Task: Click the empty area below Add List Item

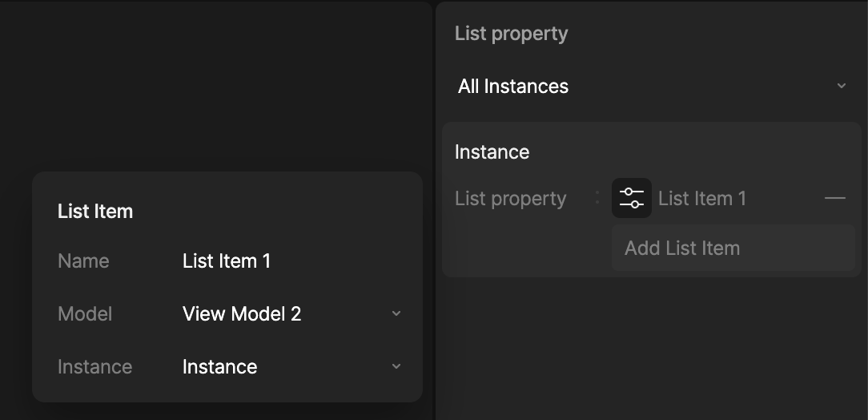Action: tap(652, 348)
